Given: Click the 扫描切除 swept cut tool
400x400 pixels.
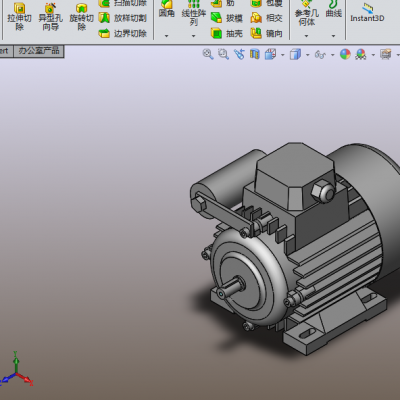Looking at the screenshot, I should point(123,3).
